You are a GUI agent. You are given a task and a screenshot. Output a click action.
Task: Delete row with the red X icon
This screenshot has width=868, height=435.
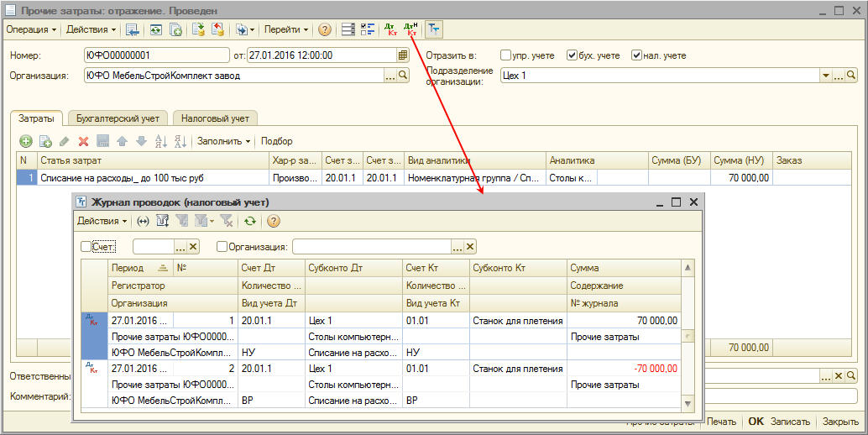(x=83, y=141)
